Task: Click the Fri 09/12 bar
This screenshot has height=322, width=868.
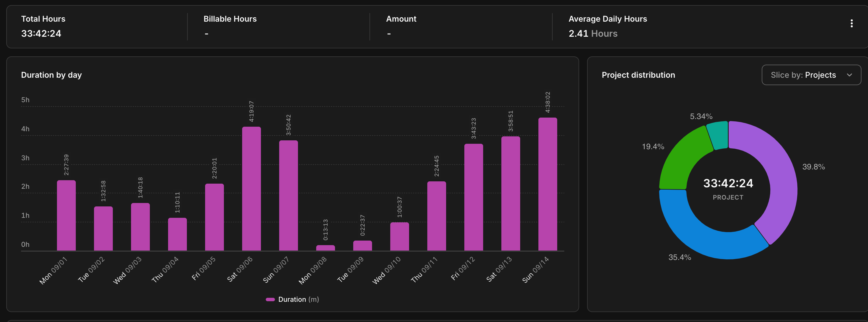Action: coord(473,197)
